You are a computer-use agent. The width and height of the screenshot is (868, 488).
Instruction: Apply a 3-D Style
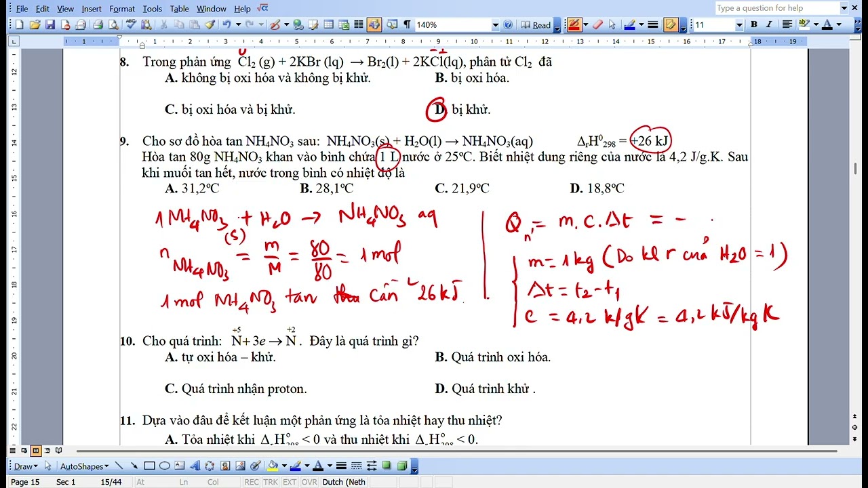click(x=401, y=466)
